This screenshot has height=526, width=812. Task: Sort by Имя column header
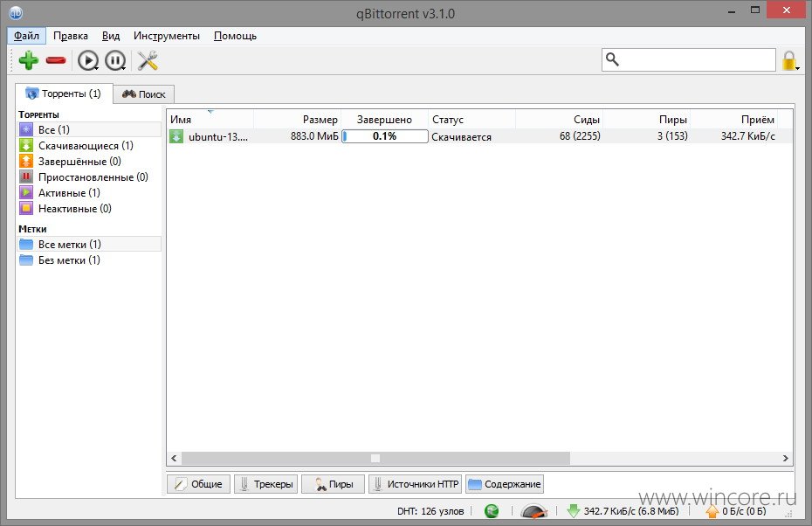(x=210, y=119)
